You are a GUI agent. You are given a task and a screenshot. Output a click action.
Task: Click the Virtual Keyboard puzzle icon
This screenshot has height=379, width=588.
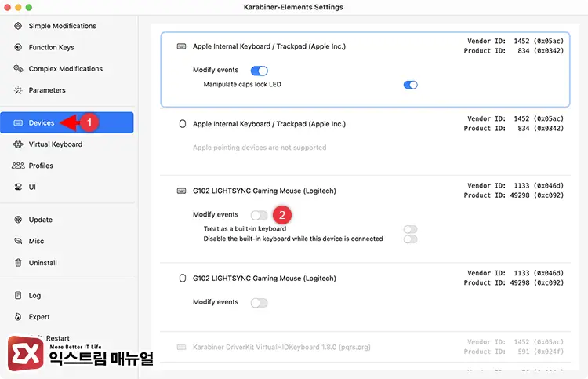click(18, 144)
